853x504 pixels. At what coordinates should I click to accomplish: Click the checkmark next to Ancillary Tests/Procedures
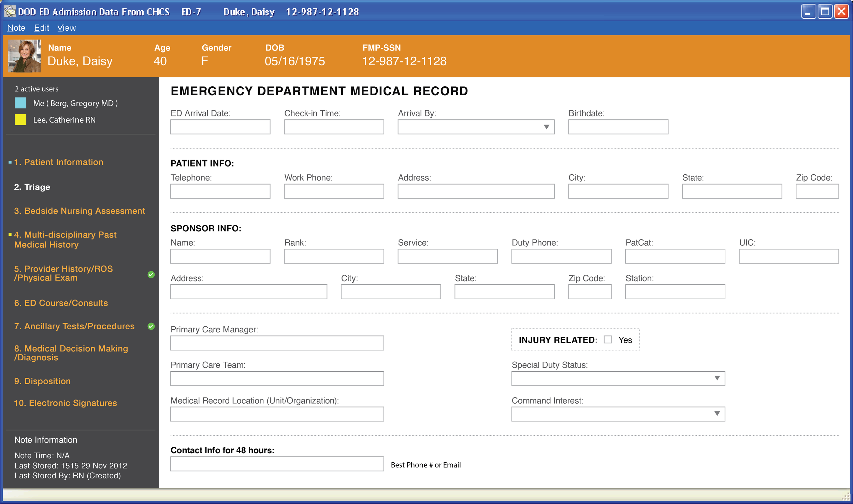(150, 326)
